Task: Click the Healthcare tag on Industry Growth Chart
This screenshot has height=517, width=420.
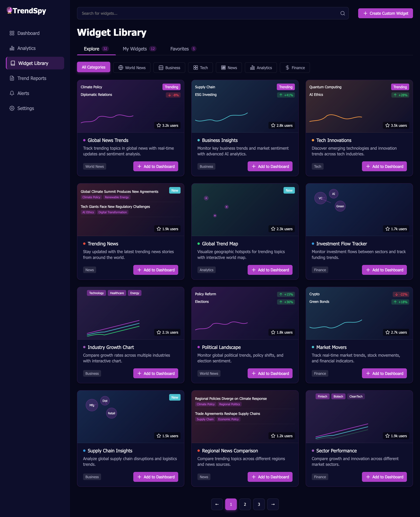Action: pyautogui.click(x=117, y=293)
